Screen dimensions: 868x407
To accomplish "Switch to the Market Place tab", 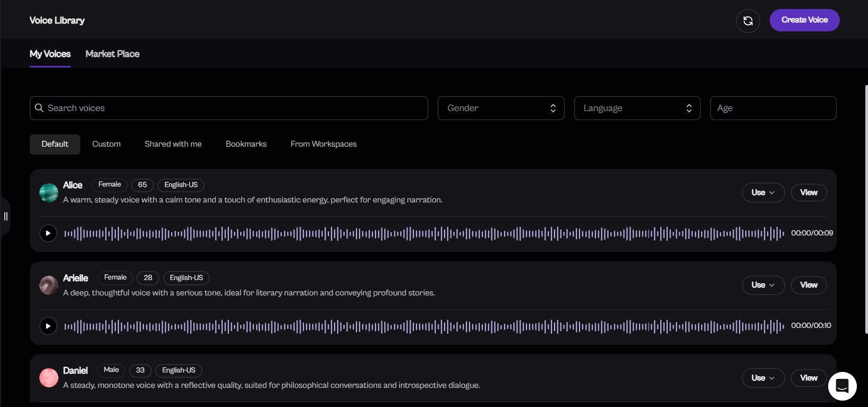I will (112, 54).
